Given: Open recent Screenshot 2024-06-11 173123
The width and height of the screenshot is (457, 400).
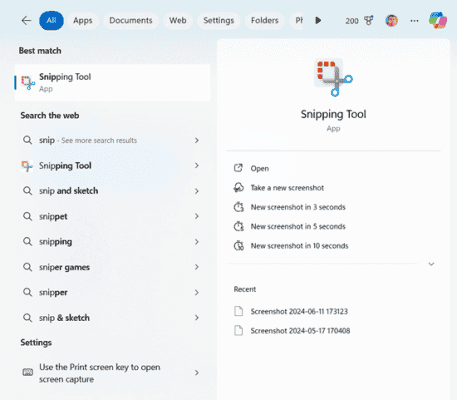Looking at the screenshot, I should tap(299, 311).
